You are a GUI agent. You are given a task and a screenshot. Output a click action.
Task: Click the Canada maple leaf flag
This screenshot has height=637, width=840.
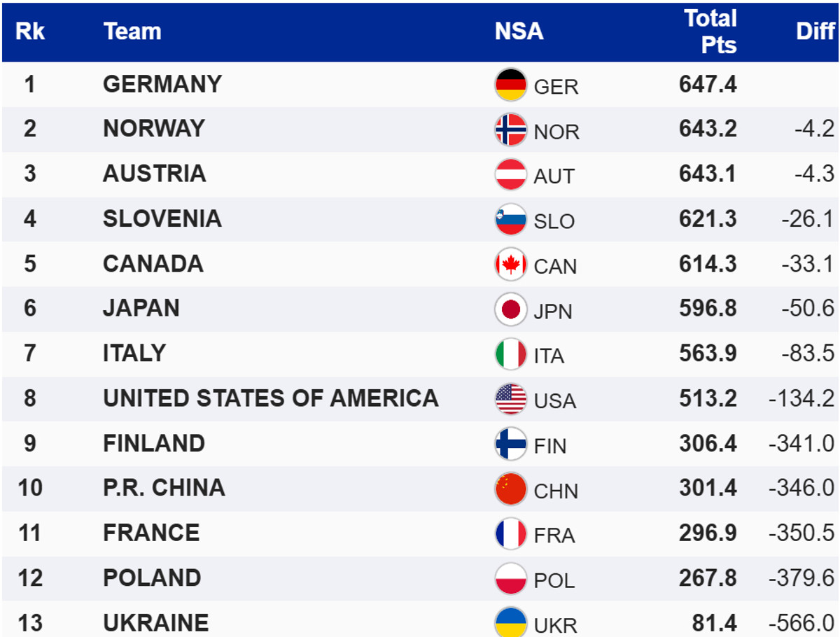(x=511, y=265)
